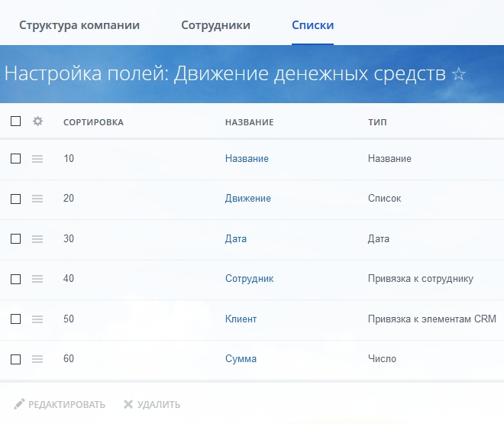Open row menu for Сумма field
The width and height of the screenshot is (504, 424).
click(x=37, y=359)
